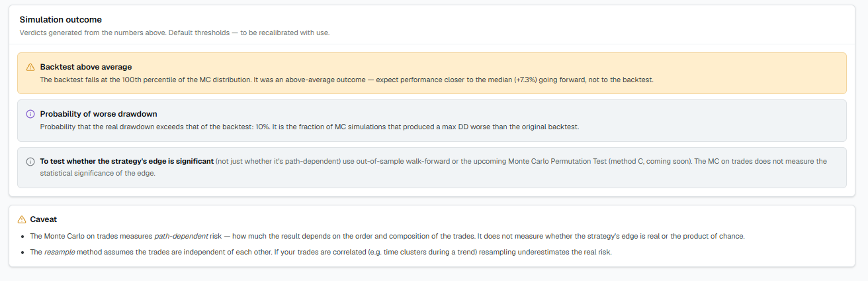Image resolution: width=868 pixels, height=281 pixels.
Task: Click the purple info icon beside Probability of worse drawdown
Action: click(x=30, y=114)
